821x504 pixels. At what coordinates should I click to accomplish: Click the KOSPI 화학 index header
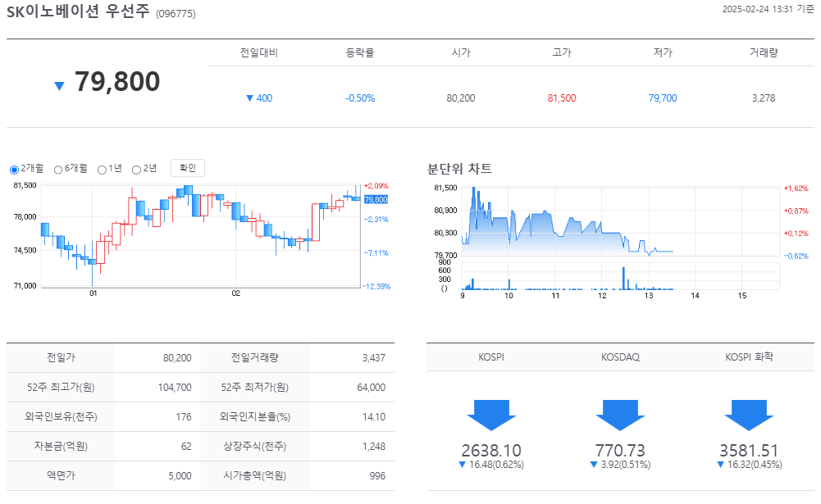[749, 357]
